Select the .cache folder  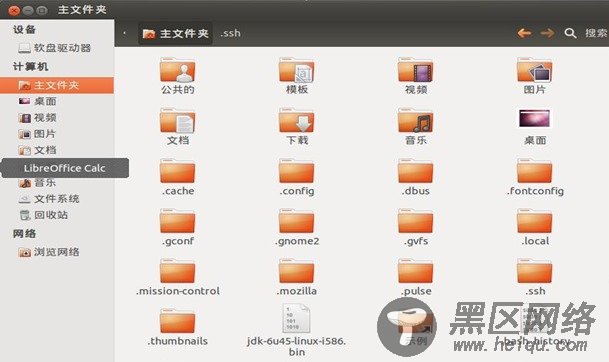pos(177,177)
